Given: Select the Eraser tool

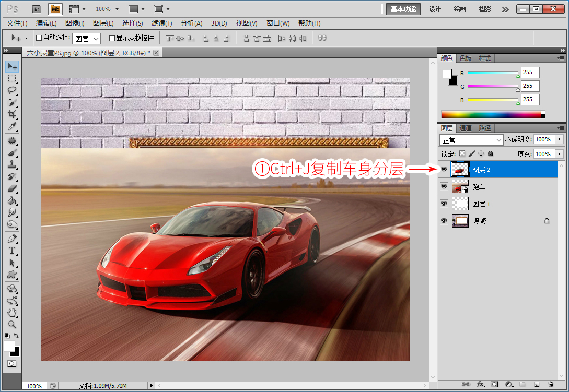Looking at the screenshot, I should click(x=13, y=188).
